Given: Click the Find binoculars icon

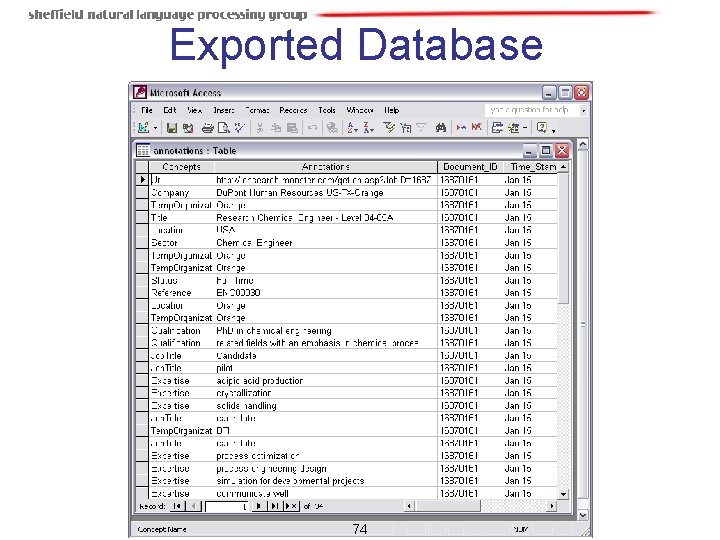Looking at the screenshot, I should 441,128.
